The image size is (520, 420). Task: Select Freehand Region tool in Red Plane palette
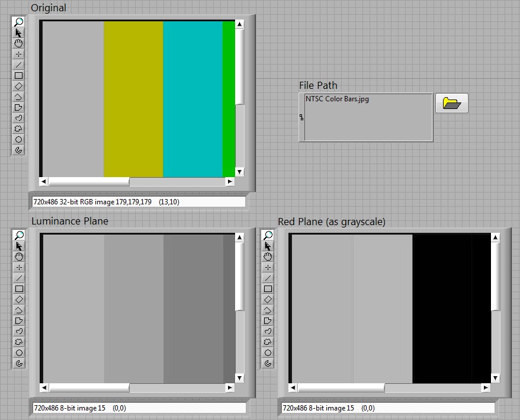pyautogui.click(x=268, y=342)
